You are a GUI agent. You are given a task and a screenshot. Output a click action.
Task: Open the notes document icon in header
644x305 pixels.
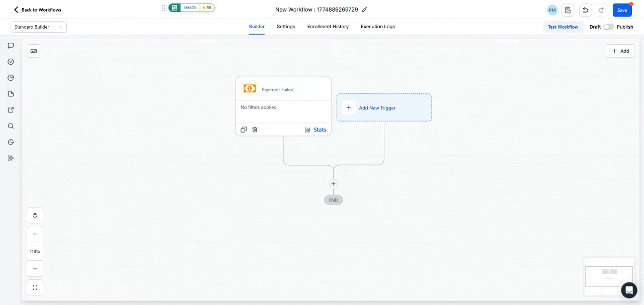(568, 10)
